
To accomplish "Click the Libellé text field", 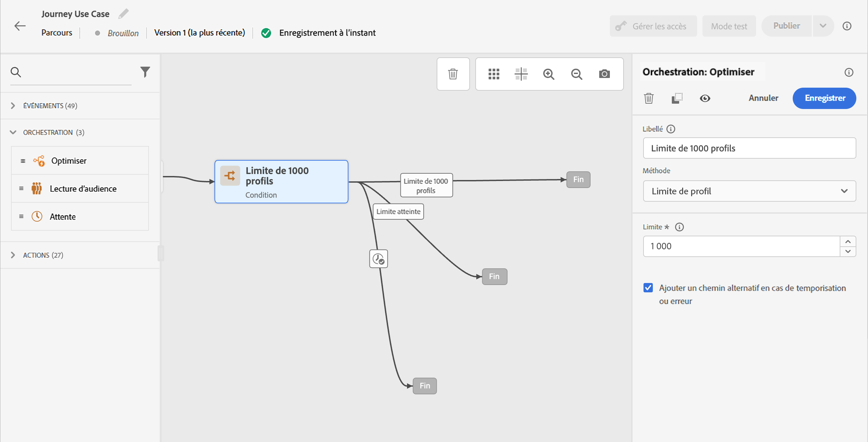I will coord(749,148).
